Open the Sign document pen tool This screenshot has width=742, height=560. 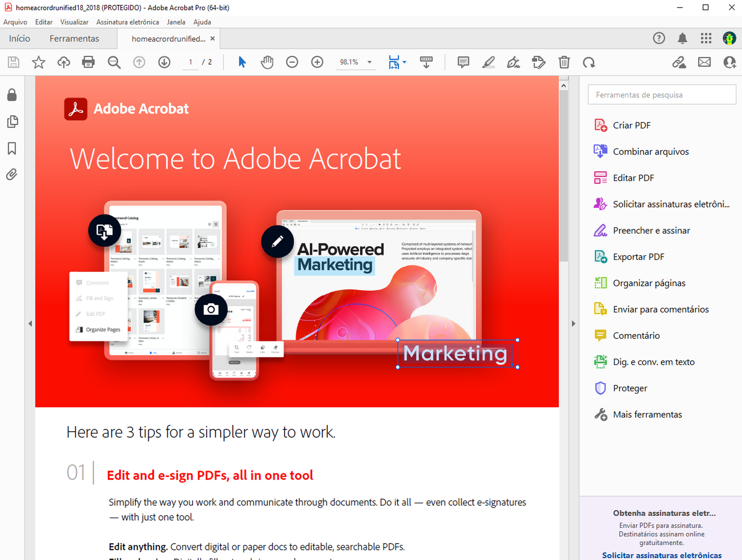point(513,63)
